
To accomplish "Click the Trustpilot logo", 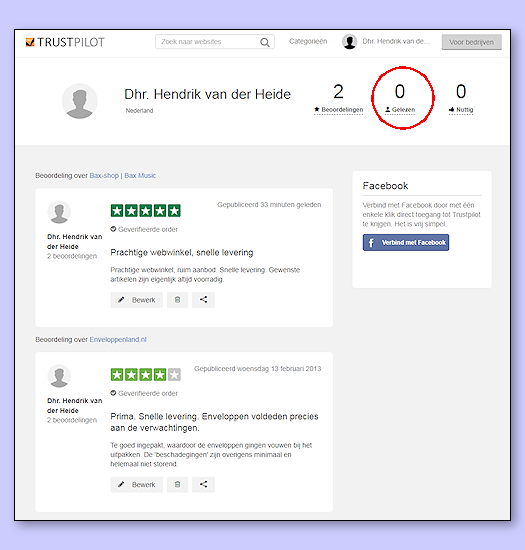I will 65,42.
